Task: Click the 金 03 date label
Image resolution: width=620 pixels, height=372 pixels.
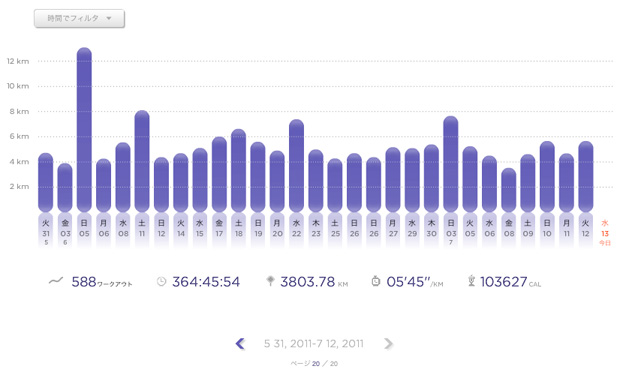Action: pos(65,231)
